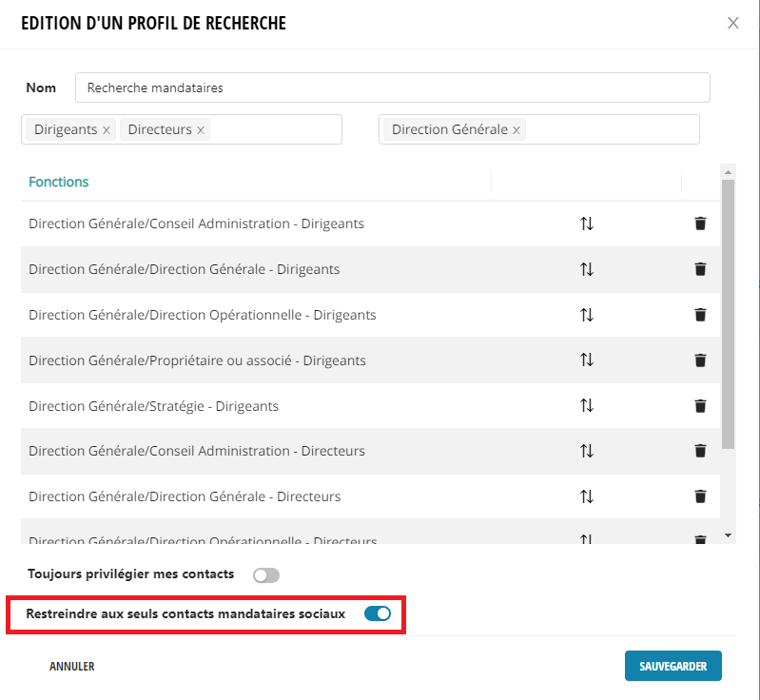Toggle Toujours privilégier mes contacts switch
The image size is (760, 700).
point(266,574)
